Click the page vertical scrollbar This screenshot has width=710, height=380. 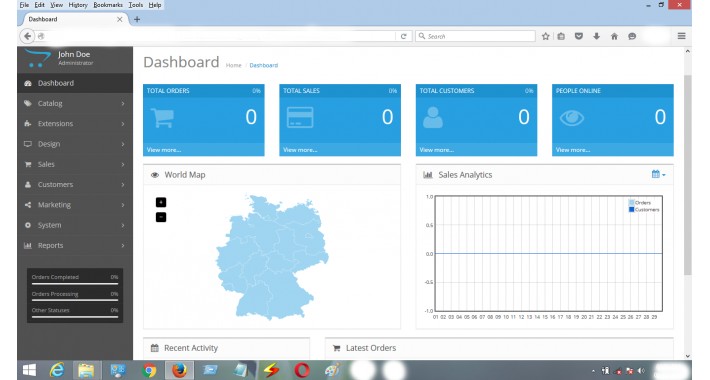click(x=687, y=174)
